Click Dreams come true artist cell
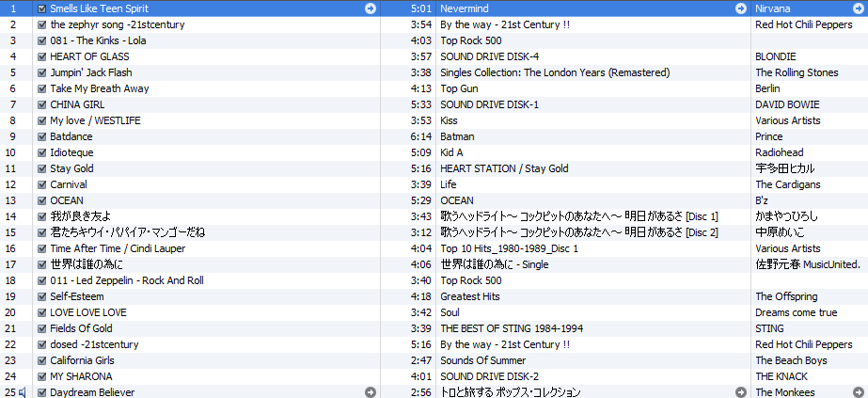Screen dimensions: 868x398 coord(796,312)
